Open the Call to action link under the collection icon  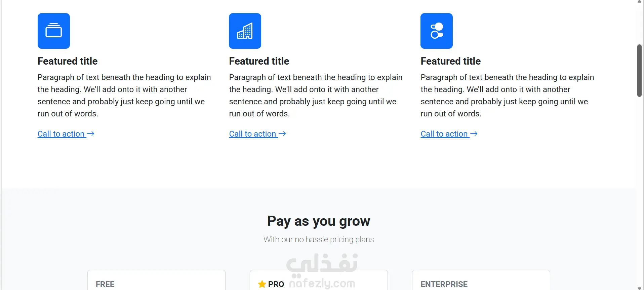coord(61,134)
